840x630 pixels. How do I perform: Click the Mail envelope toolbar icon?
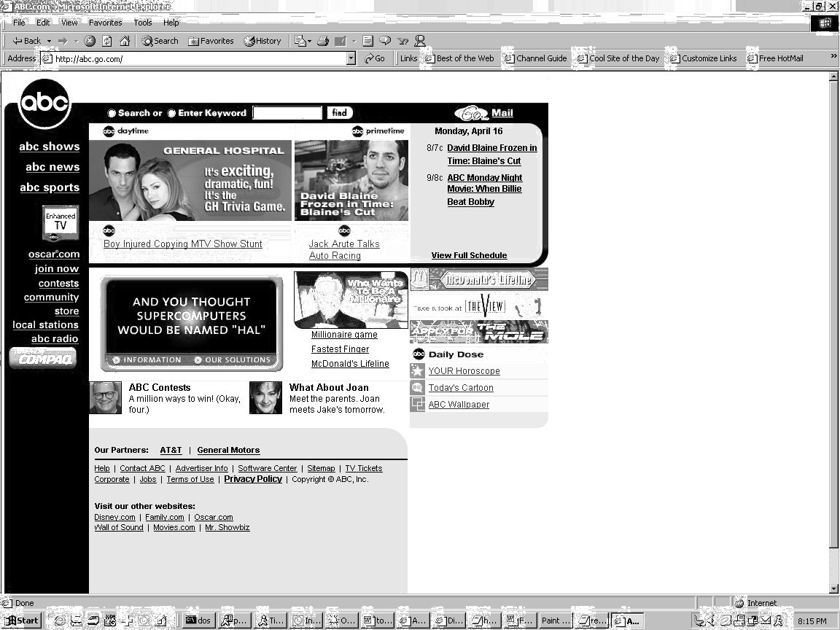coord(300,41)
